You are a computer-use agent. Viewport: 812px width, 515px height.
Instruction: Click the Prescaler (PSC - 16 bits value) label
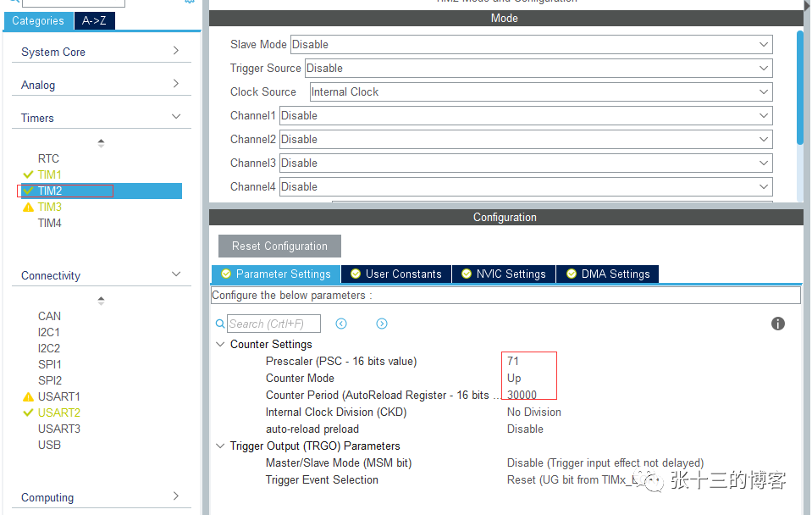341,362
